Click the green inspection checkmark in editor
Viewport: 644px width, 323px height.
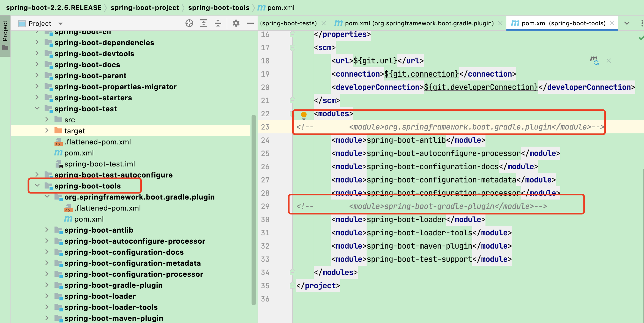641,38
